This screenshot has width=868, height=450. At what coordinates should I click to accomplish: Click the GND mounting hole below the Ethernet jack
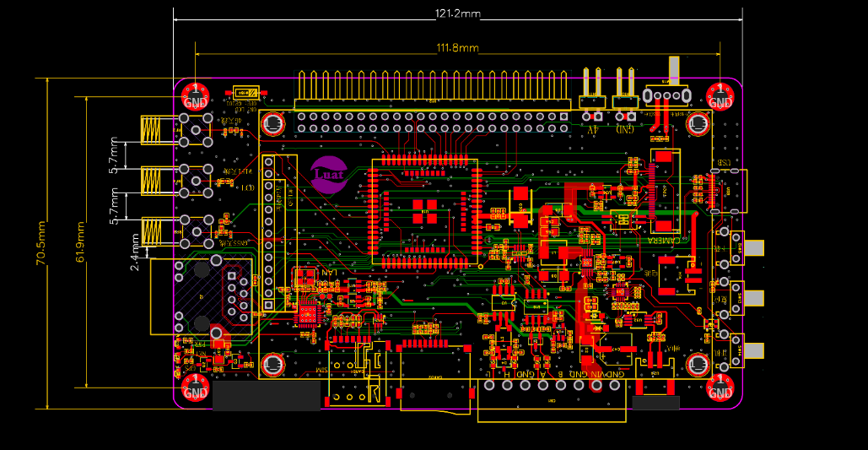tap(195, 387)
